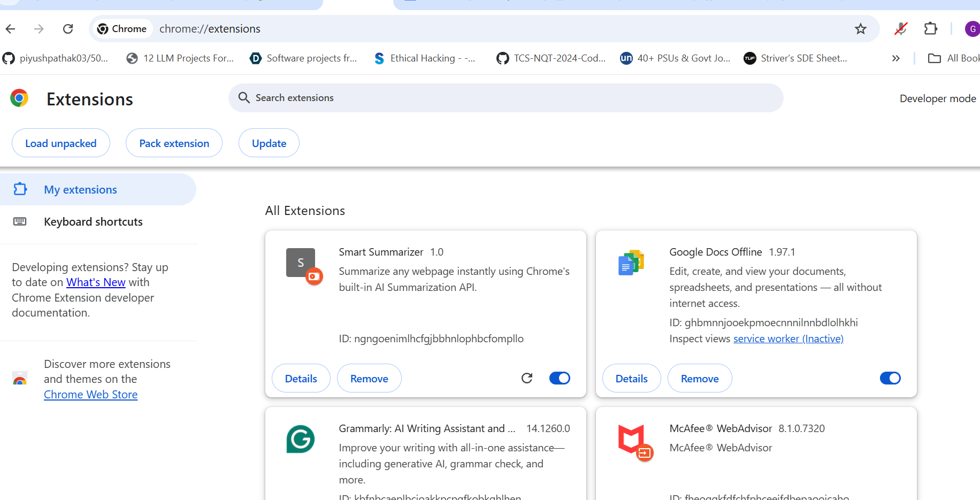Open the Chrome site information chip
The width and height of the screenshot is (980, 500).
click(x=122, y=29)
